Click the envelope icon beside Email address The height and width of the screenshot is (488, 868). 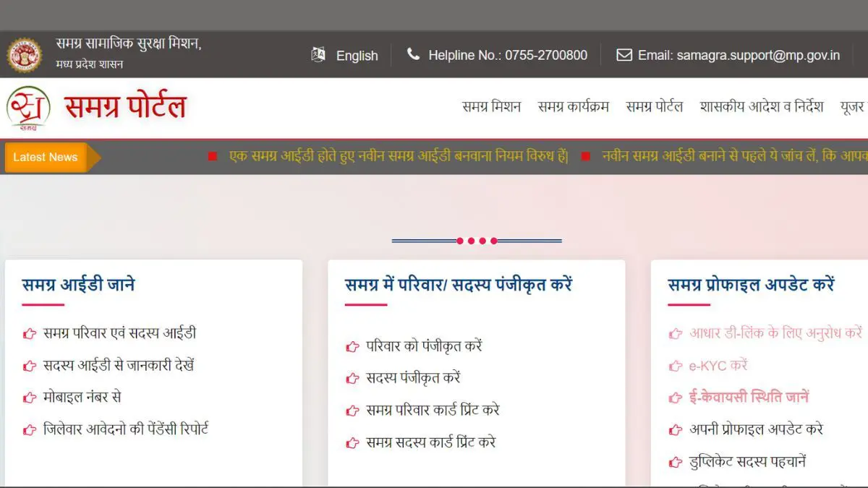click(x=624, y=55)
